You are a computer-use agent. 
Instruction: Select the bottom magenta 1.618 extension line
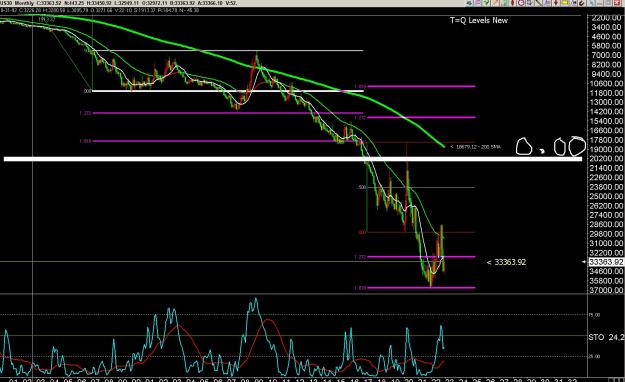coord(421,287)
